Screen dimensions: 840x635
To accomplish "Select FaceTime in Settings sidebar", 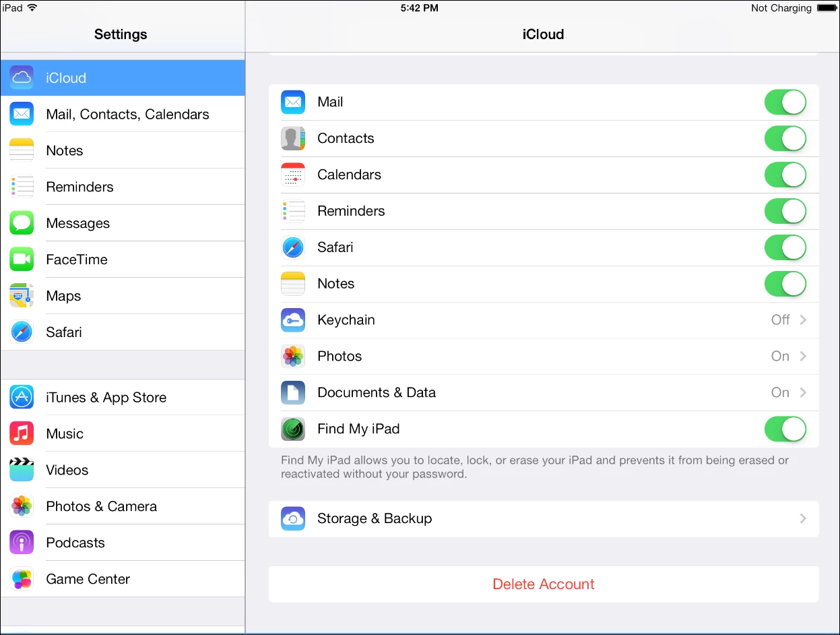I will (123, 260).
